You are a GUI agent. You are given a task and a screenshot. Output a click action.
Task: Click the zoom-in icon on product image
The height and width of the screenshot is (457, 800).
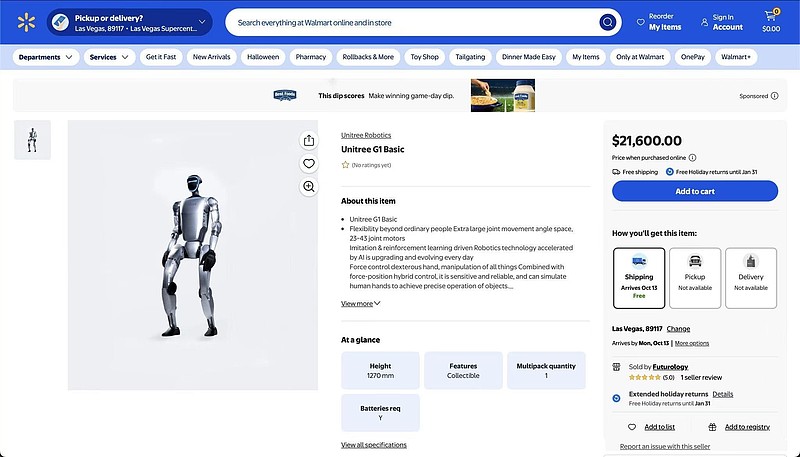point(309,186)
